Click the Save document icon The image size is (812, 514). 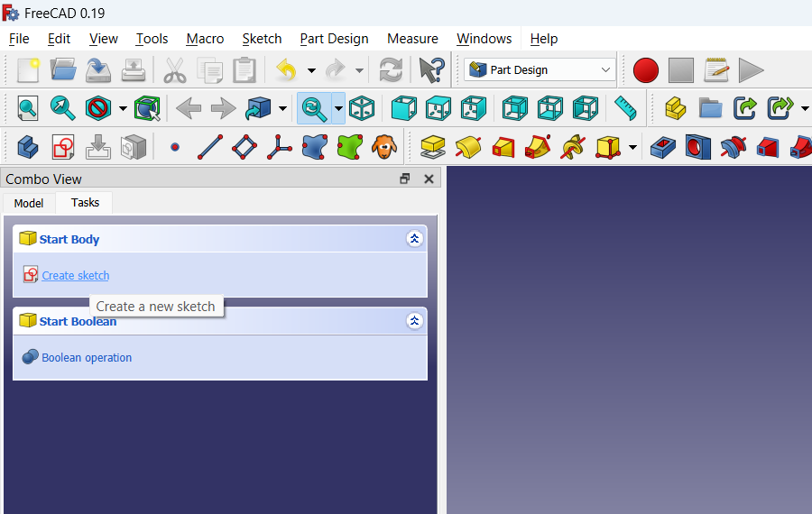click(x=98, y=69)
